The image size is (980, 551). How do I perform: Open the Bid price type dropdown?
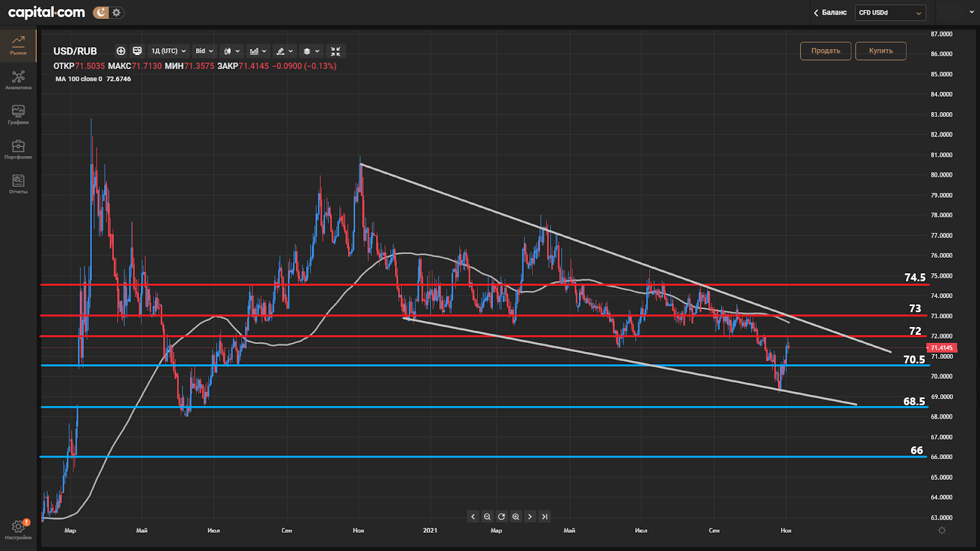click(x=203, y=51)
